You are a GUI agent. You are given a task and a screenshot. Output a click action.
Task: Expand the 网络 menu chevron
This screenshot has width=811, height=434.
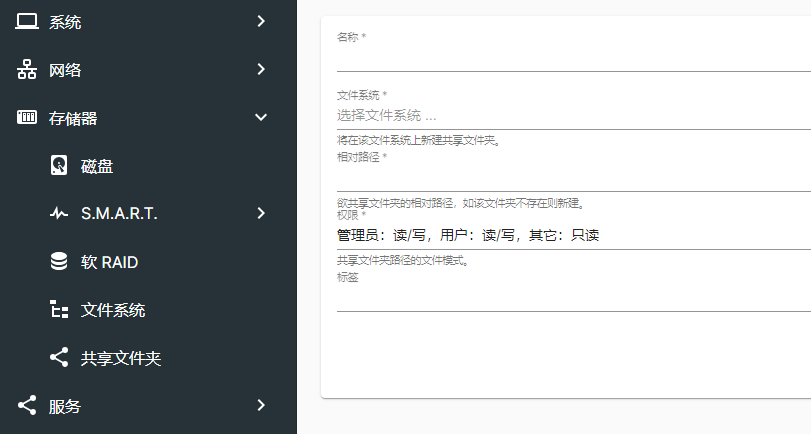point(261,69)
